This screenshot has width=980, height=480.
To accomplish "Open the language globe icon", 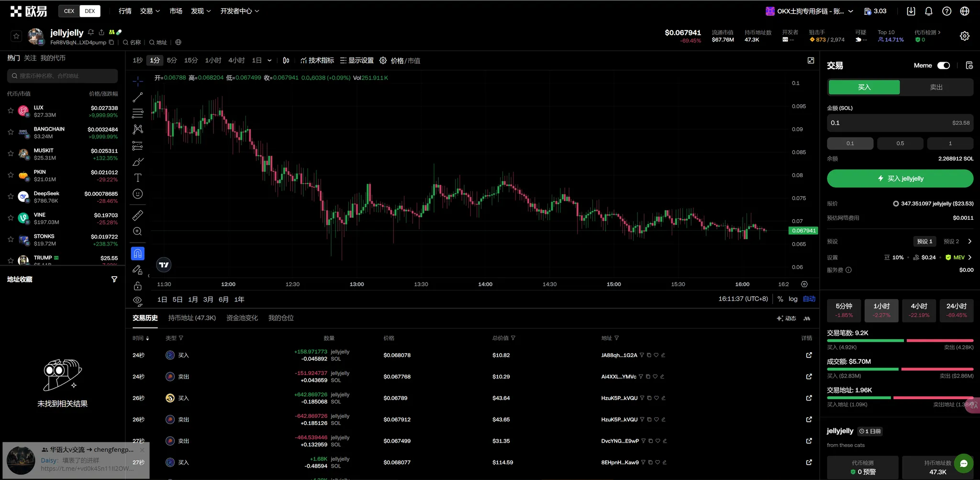I will [965, 11].
